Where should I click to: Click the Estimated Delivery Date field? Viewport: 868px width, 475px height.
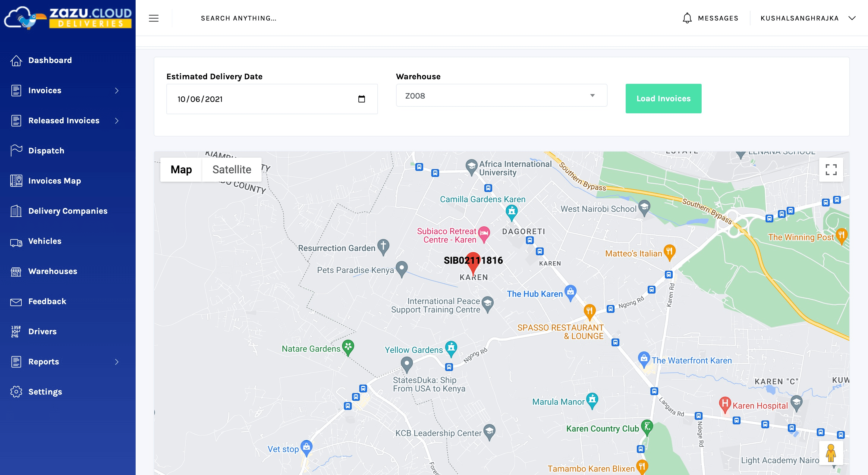point(272,99)
